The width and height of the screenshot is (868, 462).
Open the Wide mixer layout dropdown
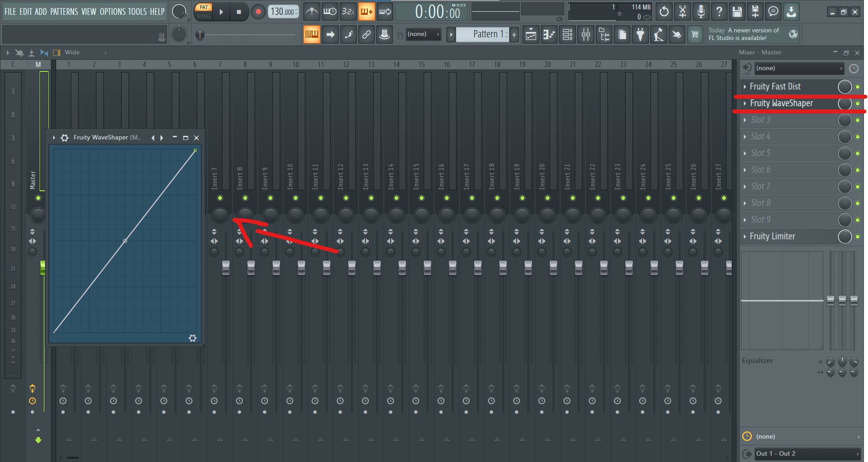(85, 53)
